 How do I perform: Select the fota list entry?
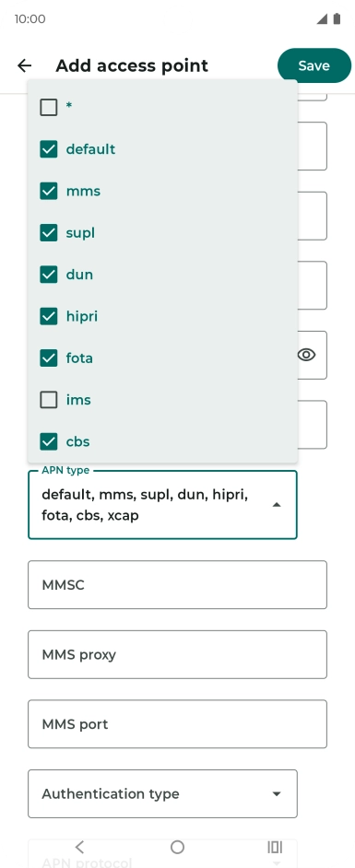click(162, 358)
